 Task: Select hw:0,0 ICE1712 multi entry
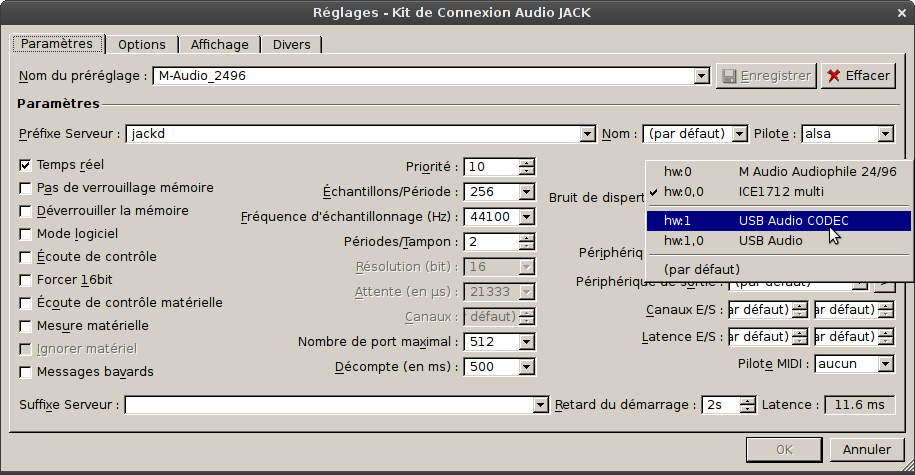(779, 191)
